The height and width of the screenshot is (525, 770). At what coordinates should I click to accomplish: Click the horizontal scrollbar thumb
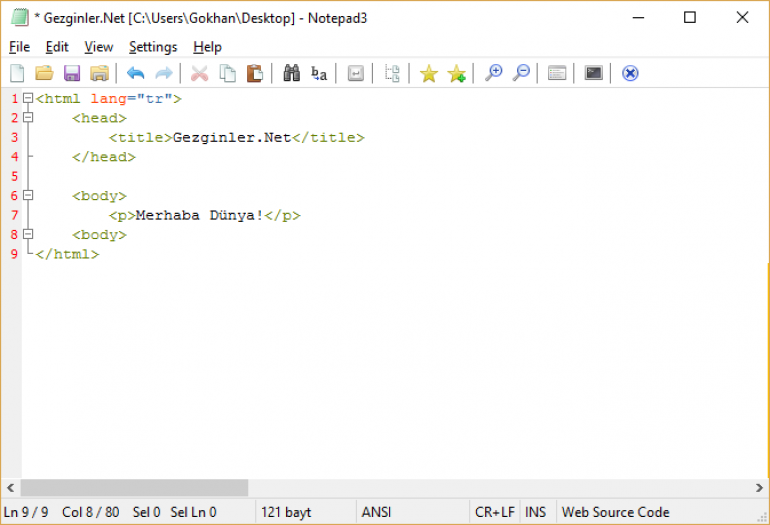pyautogui.click(x=134, y=488)
